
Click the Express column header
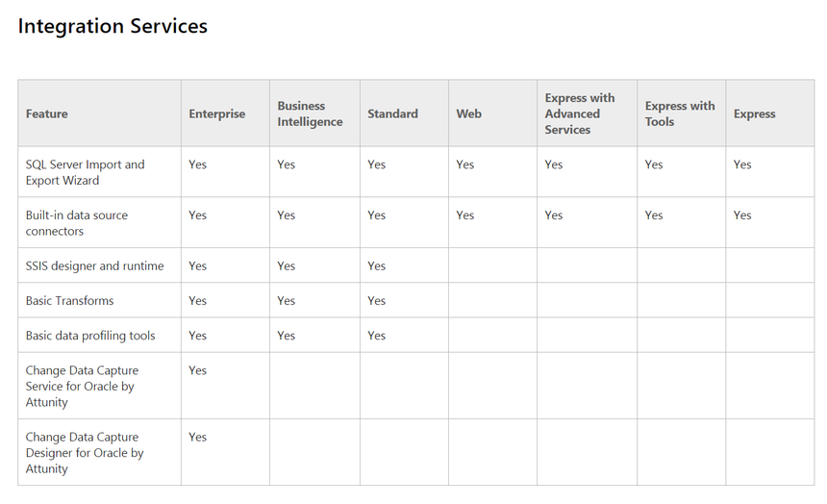754,113
